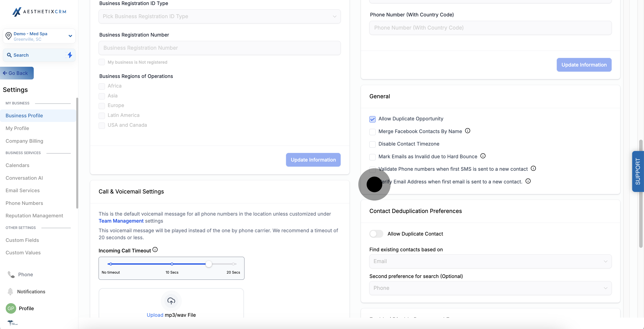Click the Business Registration Number field
644x329 pixels.
coord(219,48)
